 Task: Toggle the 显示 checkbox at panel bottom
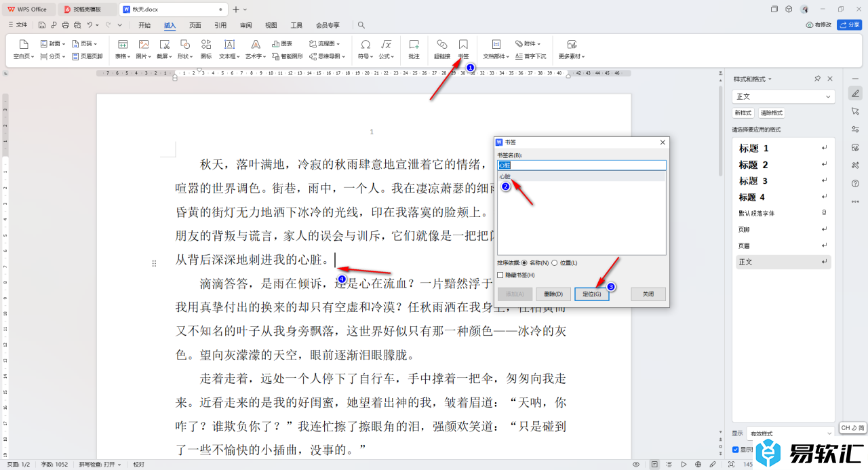click(736, 450)
